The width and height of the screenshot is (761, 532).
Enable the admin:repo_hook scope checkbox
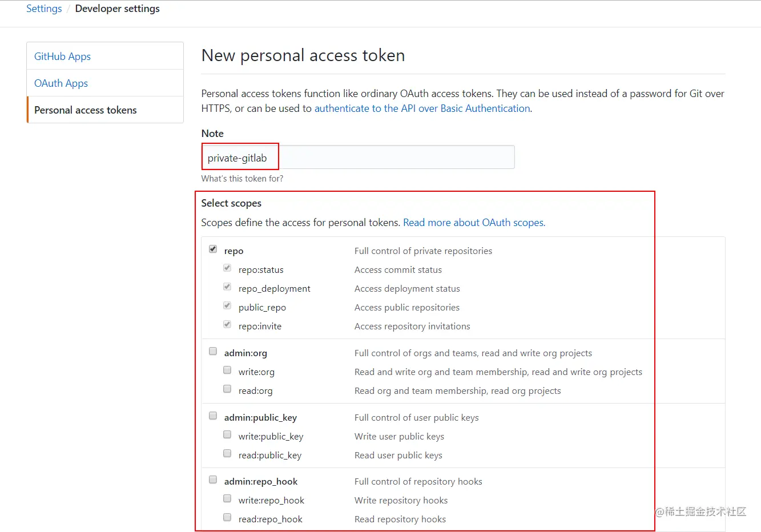click(x=213, y=479)
